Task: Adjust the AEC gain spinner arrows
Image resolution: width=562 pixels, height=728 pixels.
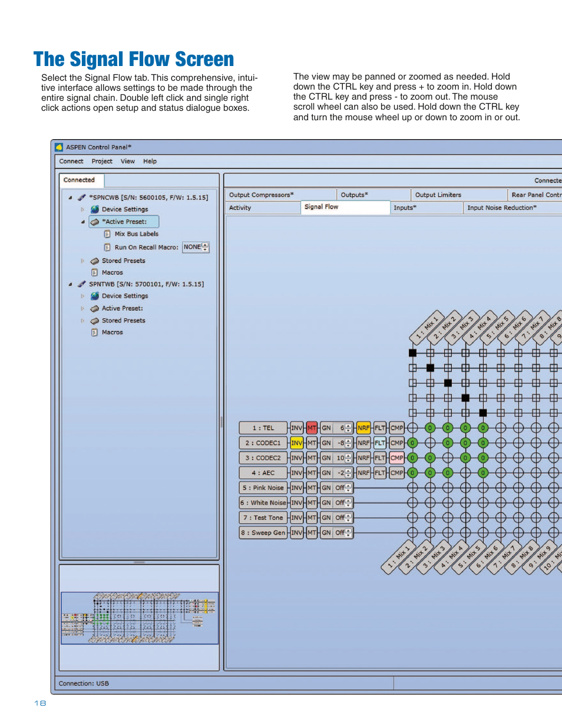Action: coord(349,473)
